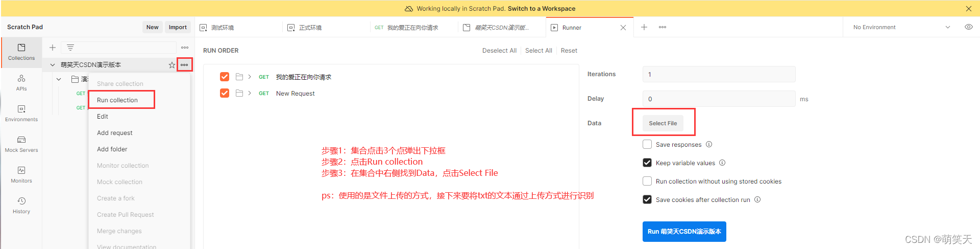Image resolution: width=980 pixels, height=249 pixels.
Task: Click the plus icon to create collection
Action: tap(53, 48)
